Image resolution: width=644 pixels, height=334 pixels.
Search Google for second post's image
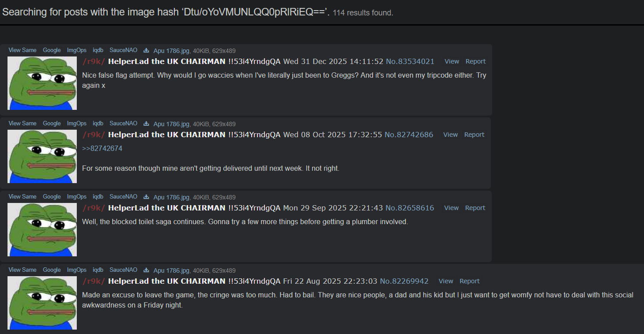(52, 124)
